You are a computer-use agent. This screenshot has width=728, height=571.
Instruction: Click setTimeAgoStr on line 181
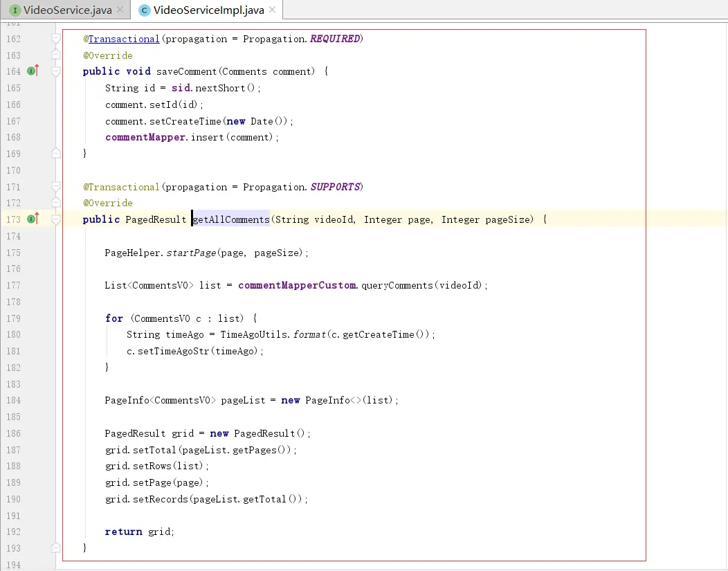pyautogui.click(x=173, y=351)
